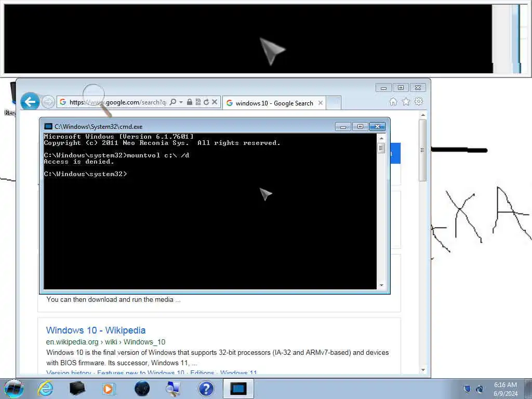This screenshot has height=399, width=532.
Task: Stop loading with the address bar X icon
Action: (215, 102)
